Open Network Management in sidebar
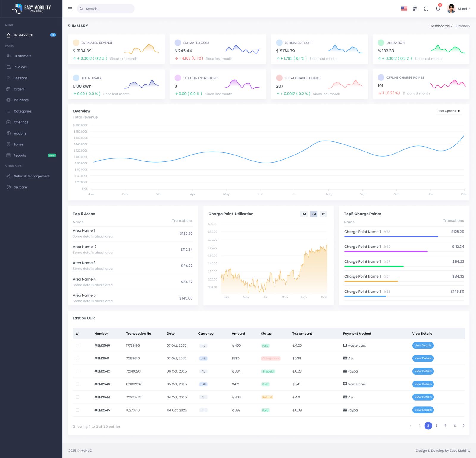This screenshot has width=476, height=458. point(32,176)
